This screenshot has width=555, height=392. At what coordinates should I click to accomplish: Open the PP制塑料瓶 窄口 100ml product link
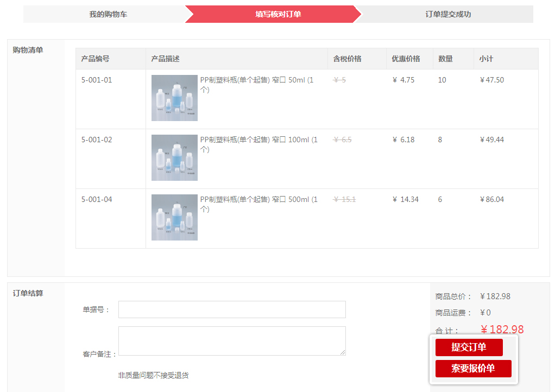[258, 140]
